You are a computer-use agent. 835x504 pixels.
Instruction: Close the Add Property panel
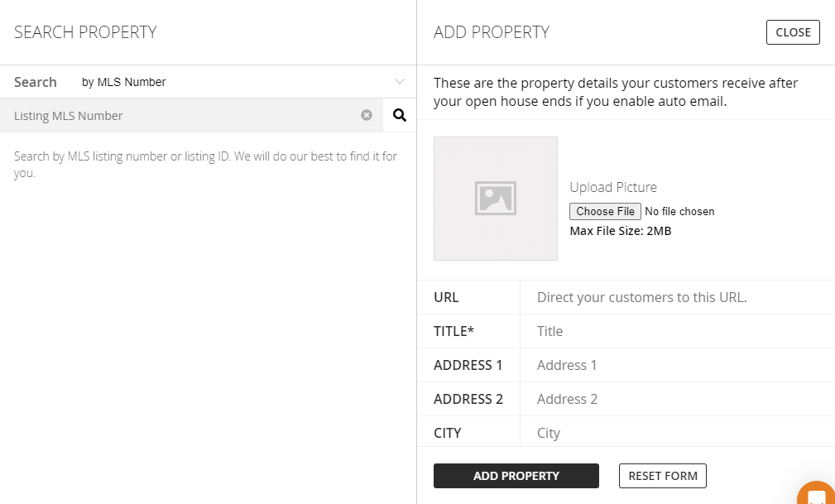[792, 32]
